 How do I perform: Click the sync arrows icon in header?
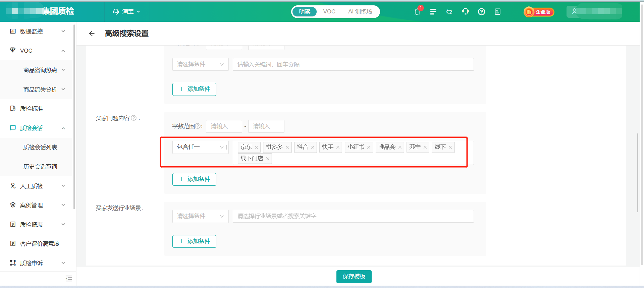tap(449, 12)
